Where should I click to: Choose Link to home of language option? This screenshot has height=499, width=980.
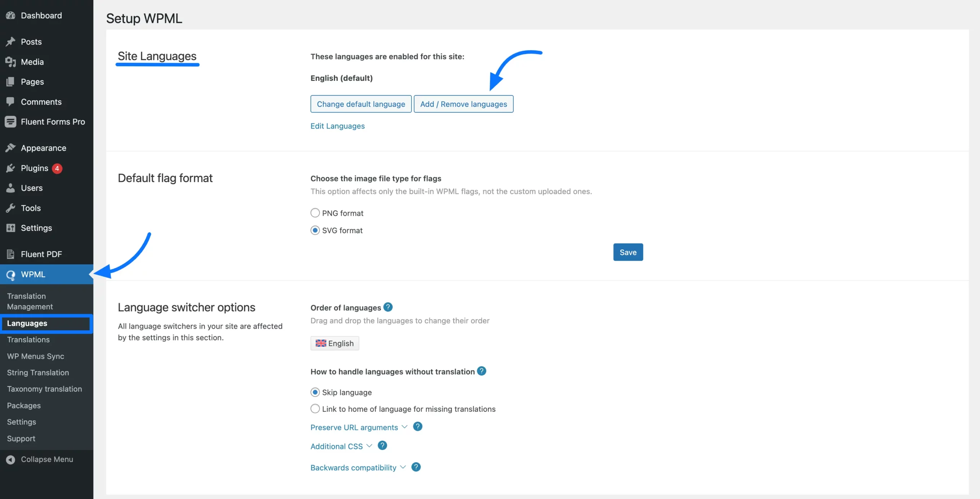point(315,409)
